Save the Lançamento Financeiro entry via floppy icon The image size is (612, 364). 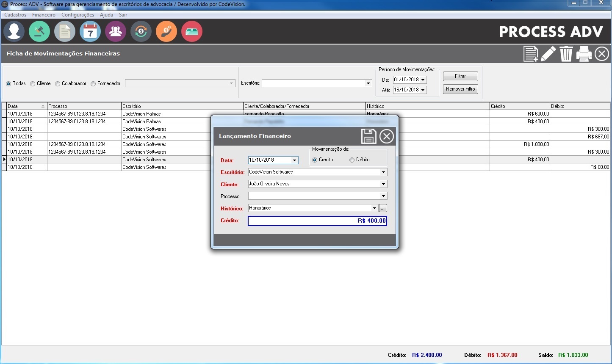pos(368,136)
